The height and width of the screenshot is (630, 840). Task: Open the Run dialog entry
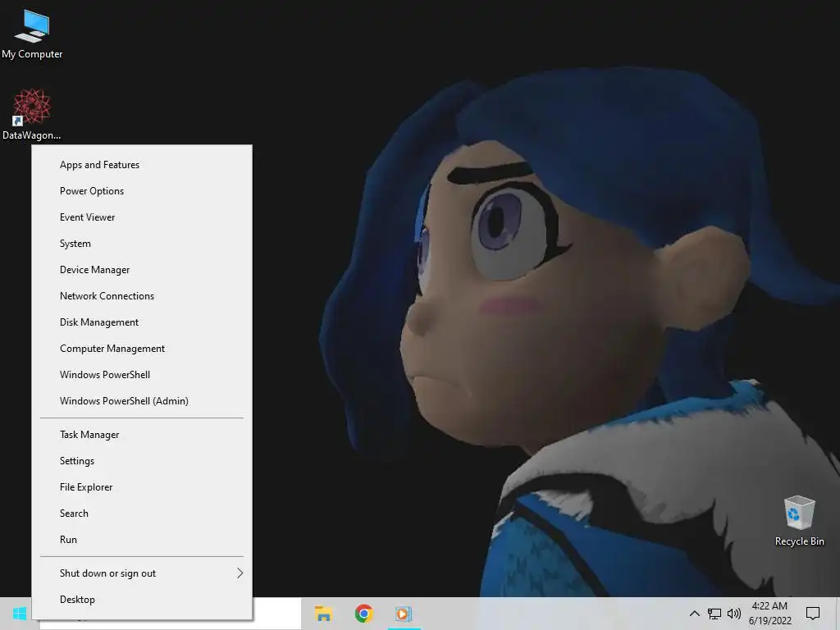142,540
